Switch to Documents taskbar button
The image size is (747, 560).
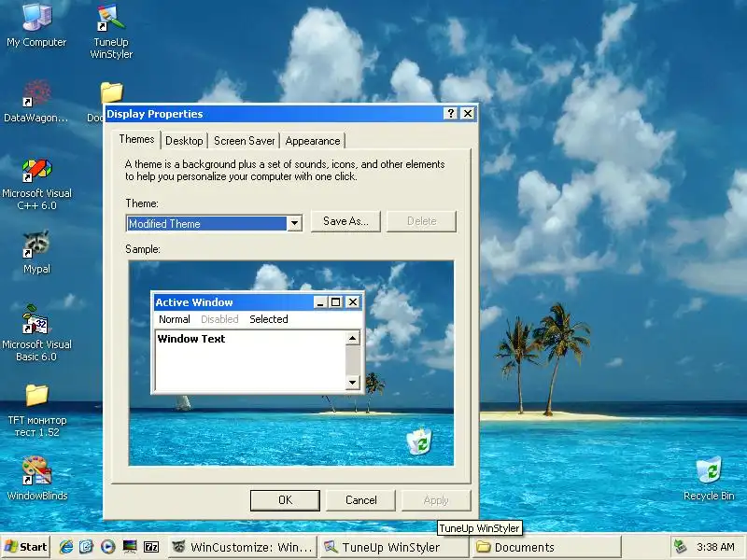point(546,547)
